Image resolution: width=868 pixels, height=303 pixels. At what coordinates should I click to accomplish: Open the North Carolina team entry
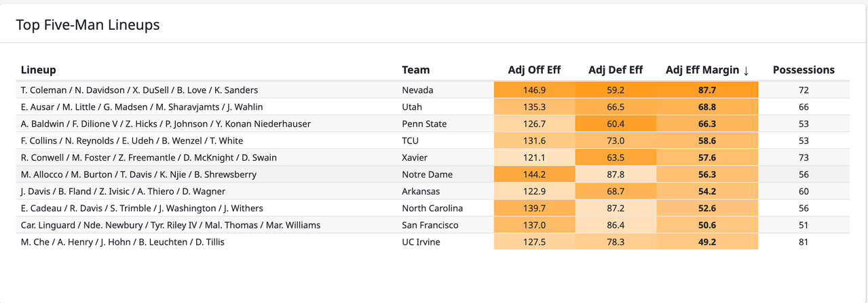point(432,208)
